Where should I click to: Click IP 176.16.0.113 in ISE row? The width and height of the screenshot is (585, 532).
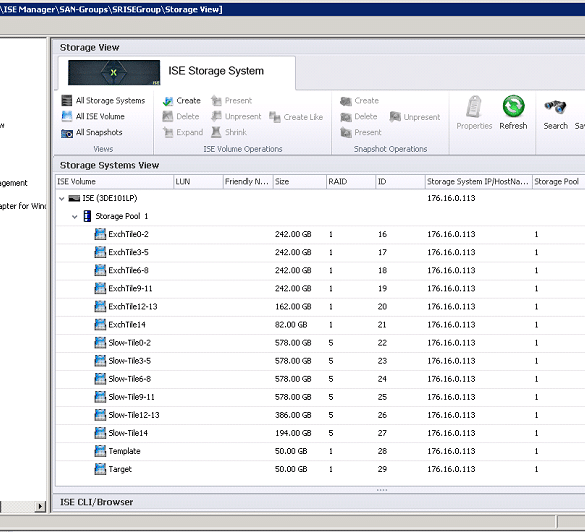pos(451,198)
